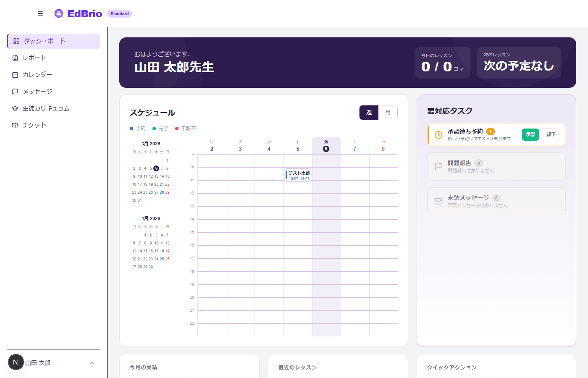588x378 pixels.
Task: Click the 山田 太郎 profile avatar
Action: pyautogui.click(x=16, y=362)
